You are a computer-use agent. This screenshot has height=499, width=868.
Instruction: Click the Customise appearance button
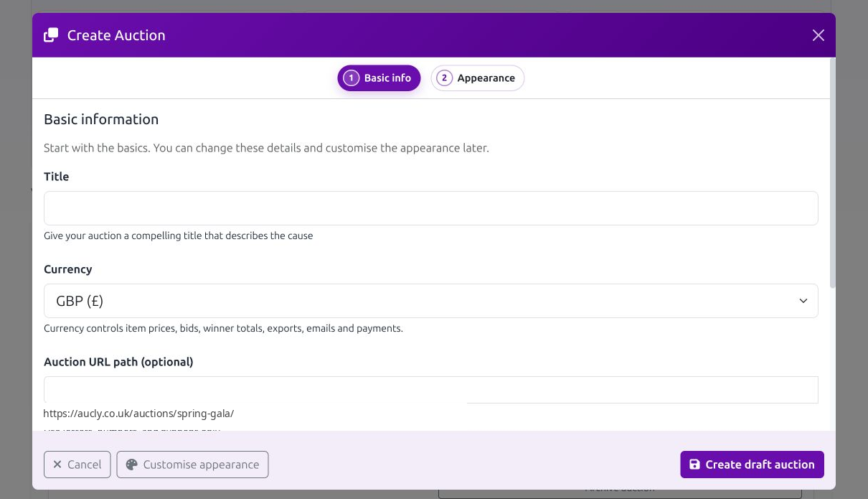coord(192,465)
